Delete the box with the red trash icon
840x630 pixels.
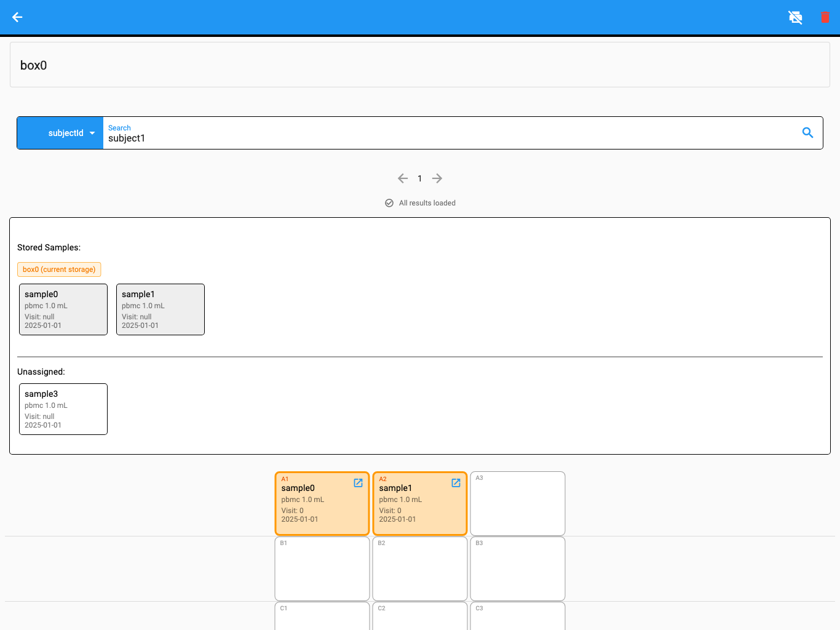tap(825, 17)
